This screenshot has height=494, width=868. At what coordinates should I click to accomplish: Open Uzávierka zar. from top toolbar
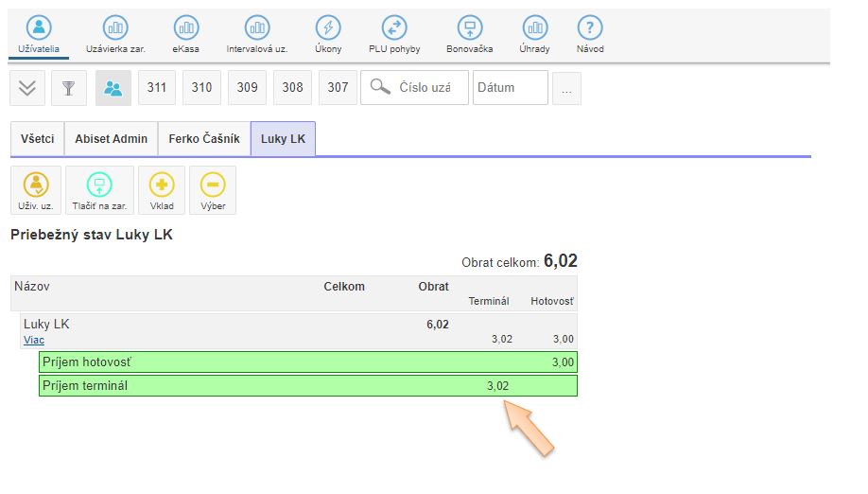click(115, 29)
